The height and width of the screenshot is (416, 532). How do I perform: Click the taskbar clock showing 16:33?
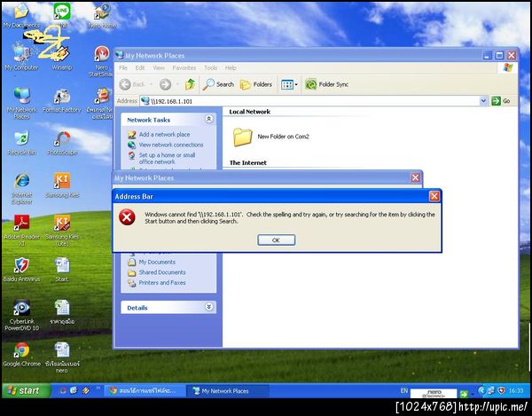coord(516,391)
